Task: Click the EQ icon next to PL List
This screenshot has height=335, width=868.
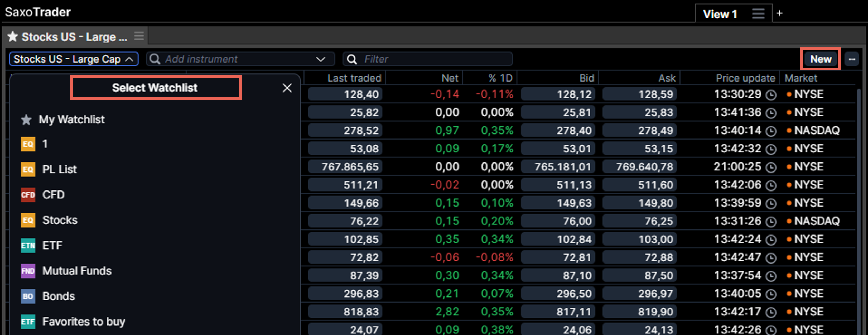Action: tap(28, 169)
